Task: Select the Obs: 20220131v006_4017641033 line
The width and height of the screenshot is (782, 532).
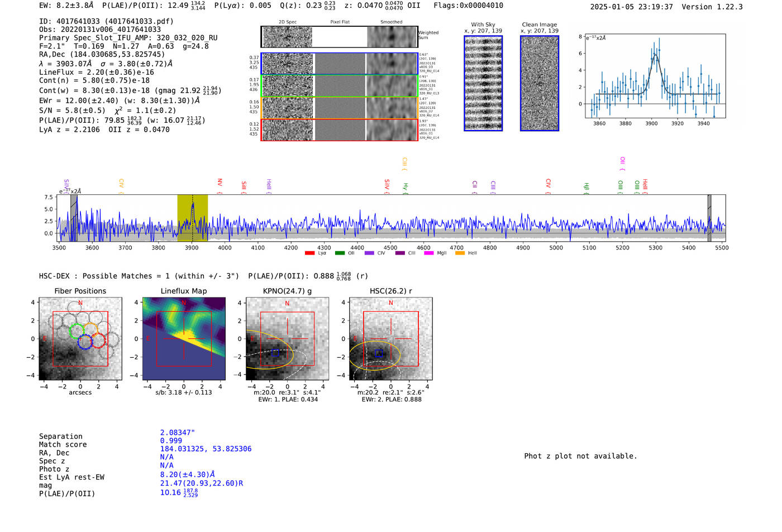Action: [x=100, y=29]
